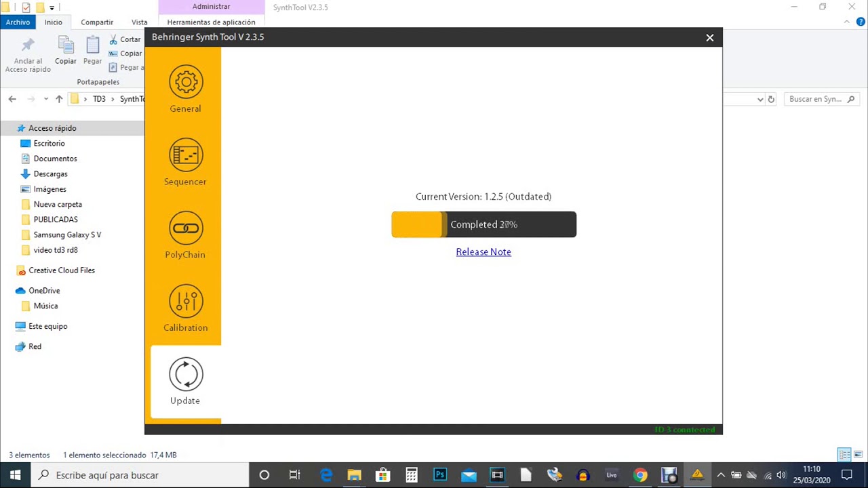Screen dimensions: 868x488
Task: Go up one folder level
Action: point(59,99)
